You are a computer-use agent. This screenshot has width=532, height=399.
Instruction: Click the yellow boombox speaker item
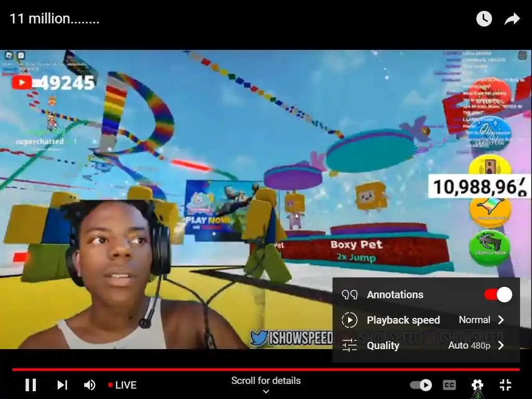pyautogui.click(x=489, y=165)
